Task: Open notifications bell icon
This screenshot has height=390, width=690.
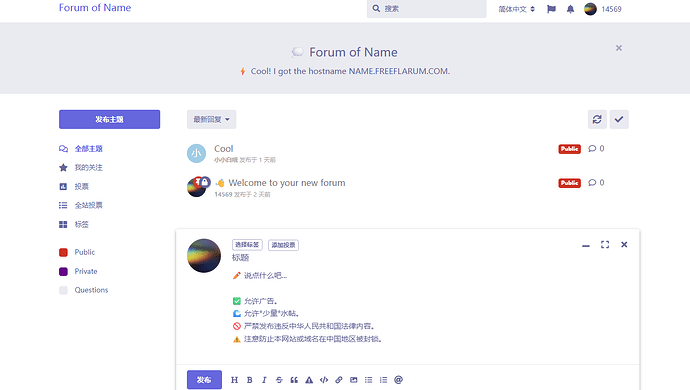Action: (570, 9)
